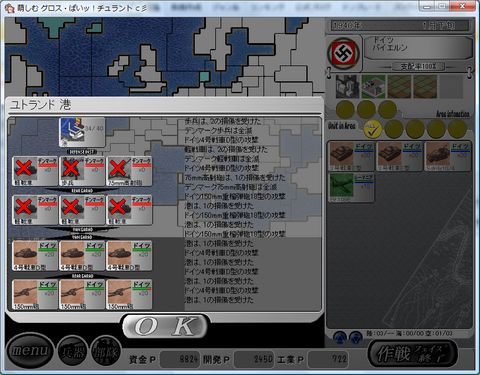480x375 pixels.
Task: Select the destroyed 軽戦車 card left of 歩兵
Action: point(35,171)
